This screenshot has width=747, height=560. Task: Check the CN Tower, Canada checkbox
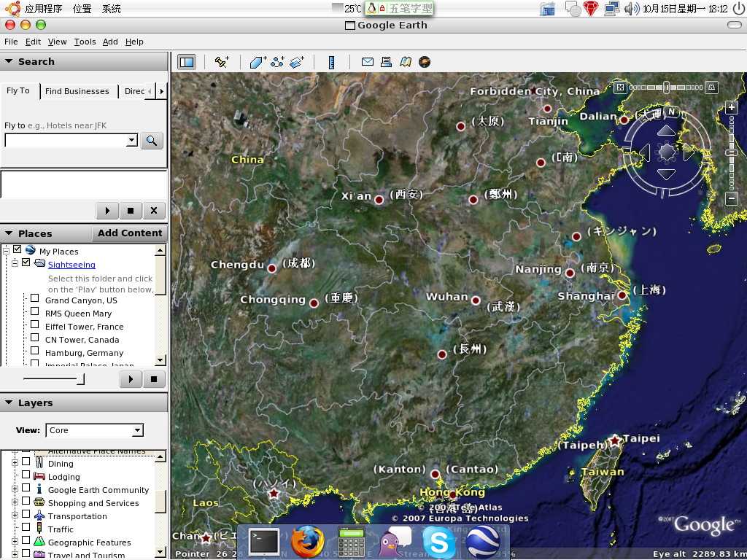tap(35, 337)
